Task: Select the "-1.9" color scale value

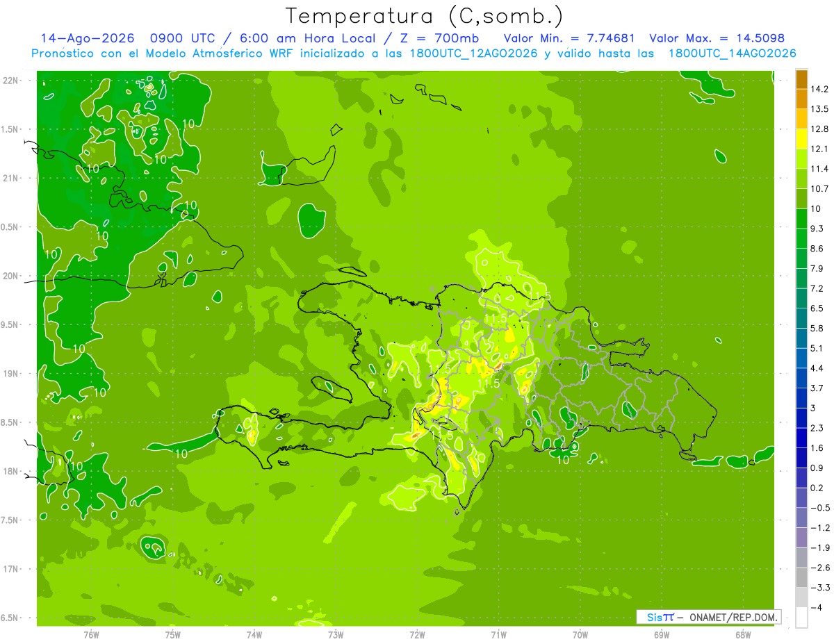Action: point(820,548)
